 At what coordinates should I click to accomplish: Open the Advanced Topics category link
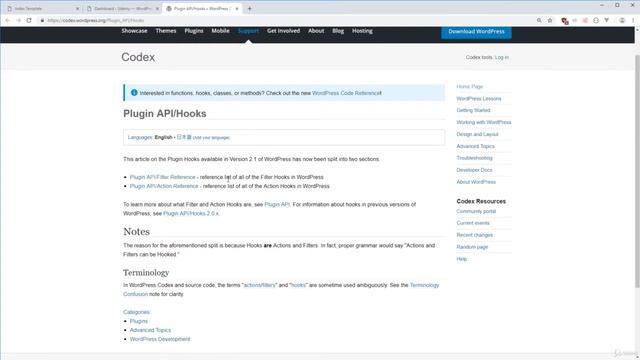tap(150, 330)
